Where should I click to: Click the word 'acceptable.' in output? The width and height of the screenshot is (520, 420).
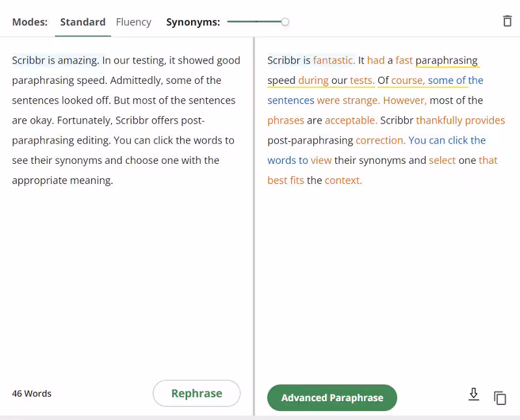(x=351, y=120)
